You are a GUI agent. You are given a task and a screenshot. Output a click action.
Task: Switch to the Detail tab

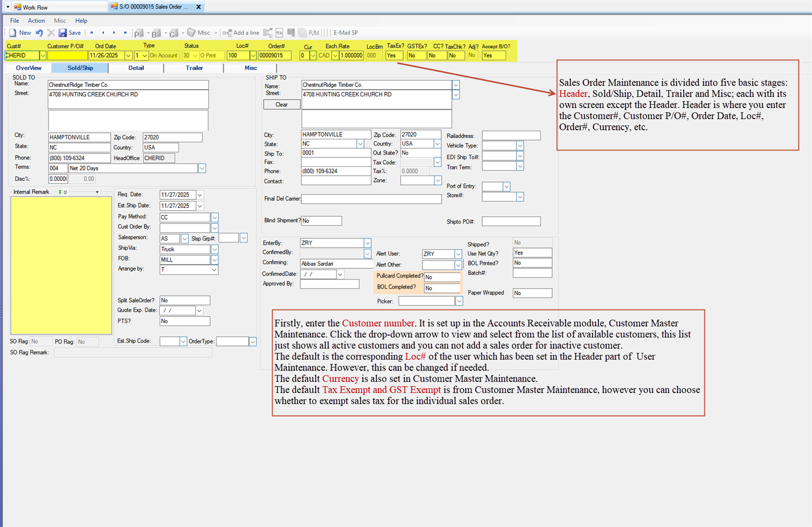[x=136, y=67]
